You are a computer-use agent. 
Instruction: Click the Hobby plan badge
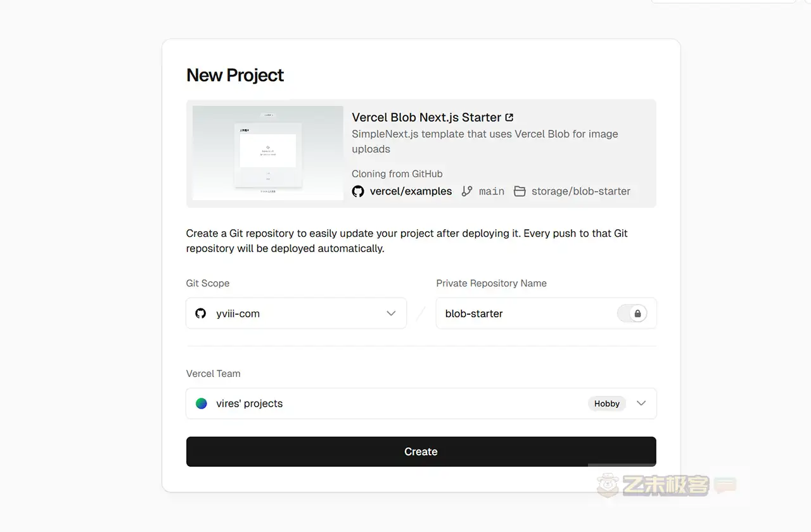[x=606, y=403]
